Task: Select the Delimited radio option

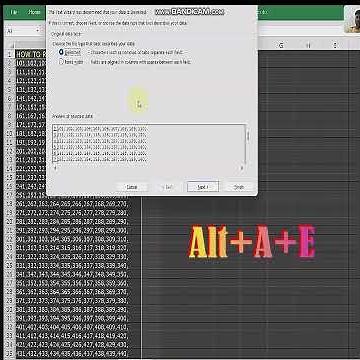Action: pos(61,52)
